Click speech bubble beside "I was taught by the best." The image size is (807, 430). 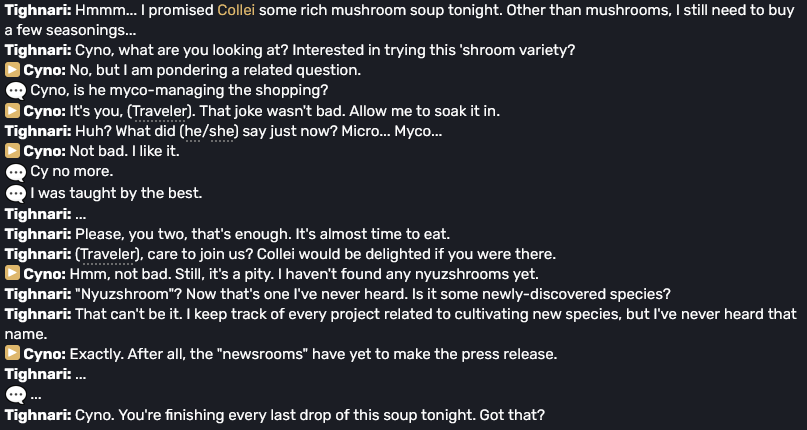point(15,194)
